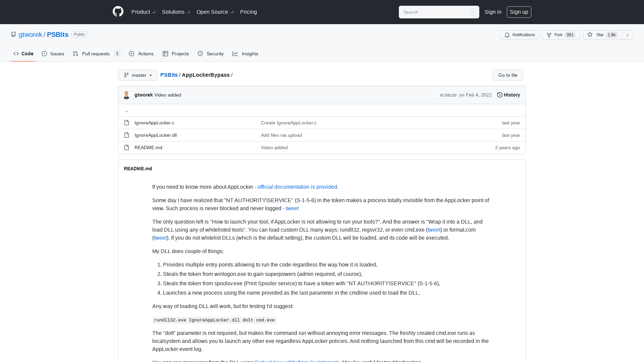Open commit Create IgnoreAppLocker.c

[289, 123]
